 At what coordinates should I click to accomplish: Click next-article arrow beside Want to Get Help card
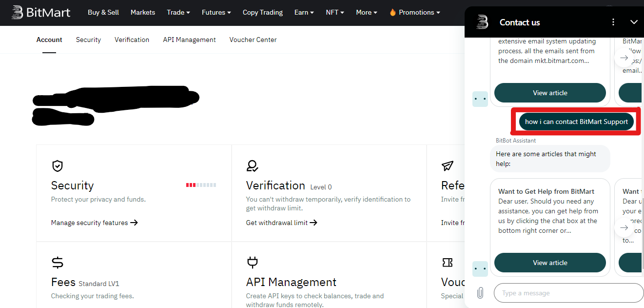[624, 227]
